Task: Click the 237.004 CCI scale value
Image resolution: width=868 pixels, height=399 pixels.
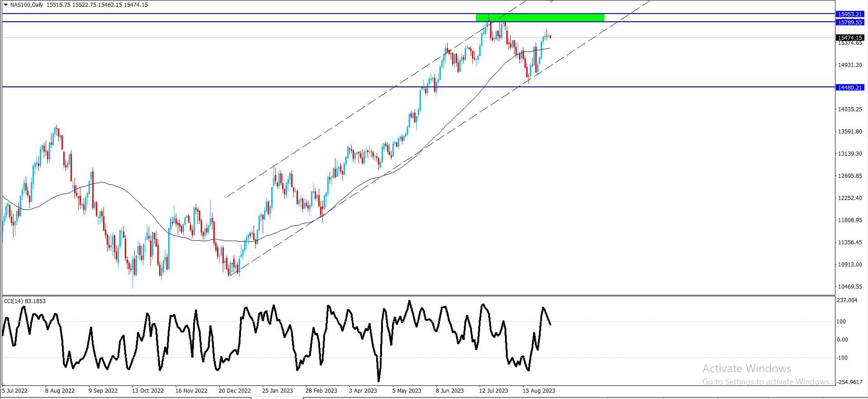Action: pos(847,300)
